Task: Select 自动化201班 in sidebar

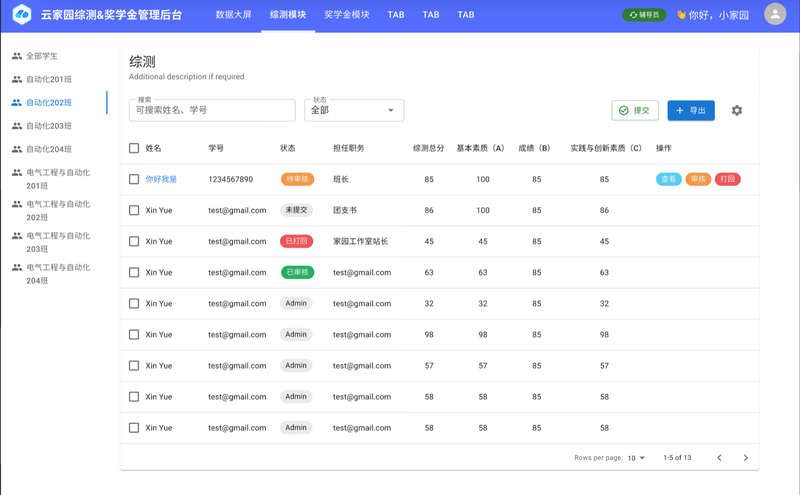Action: (x=49, y=79)
